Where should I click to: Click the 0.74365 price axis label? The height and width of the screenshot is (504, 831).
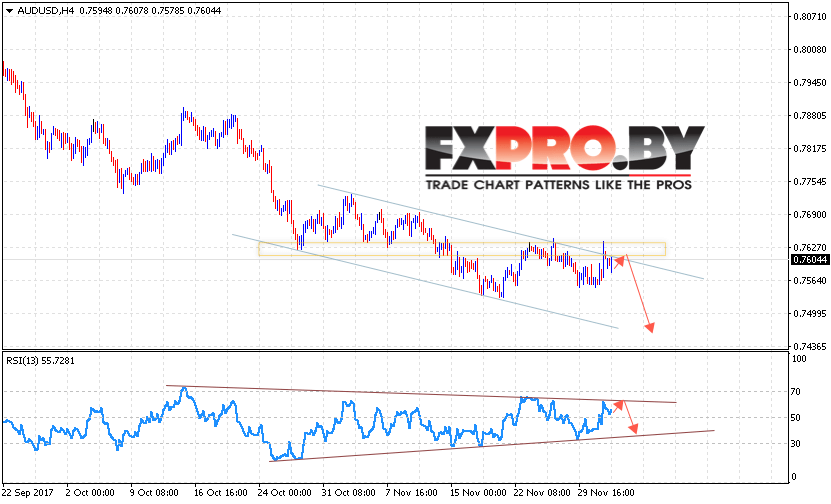pyautogui.click(x=808, y=346)
